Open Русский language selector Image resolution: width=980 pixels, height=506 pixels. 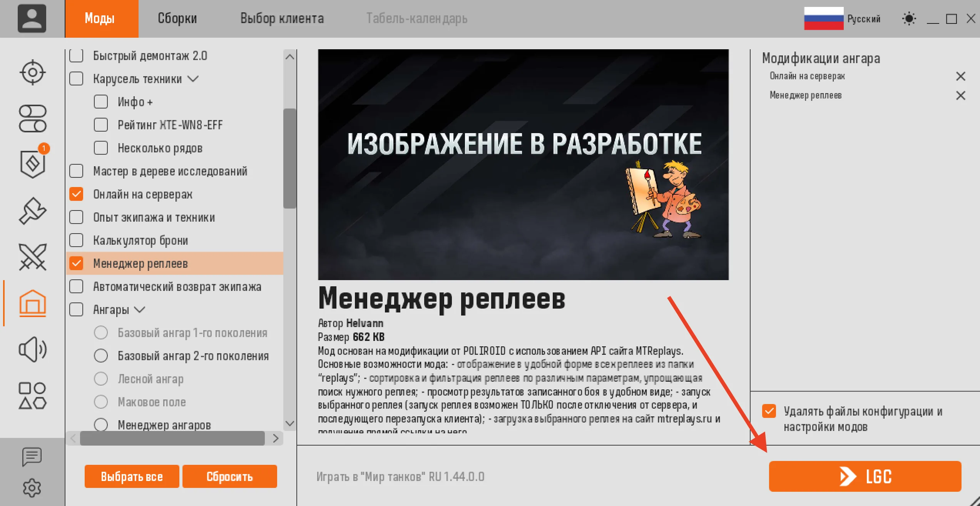tap(864, 19)
